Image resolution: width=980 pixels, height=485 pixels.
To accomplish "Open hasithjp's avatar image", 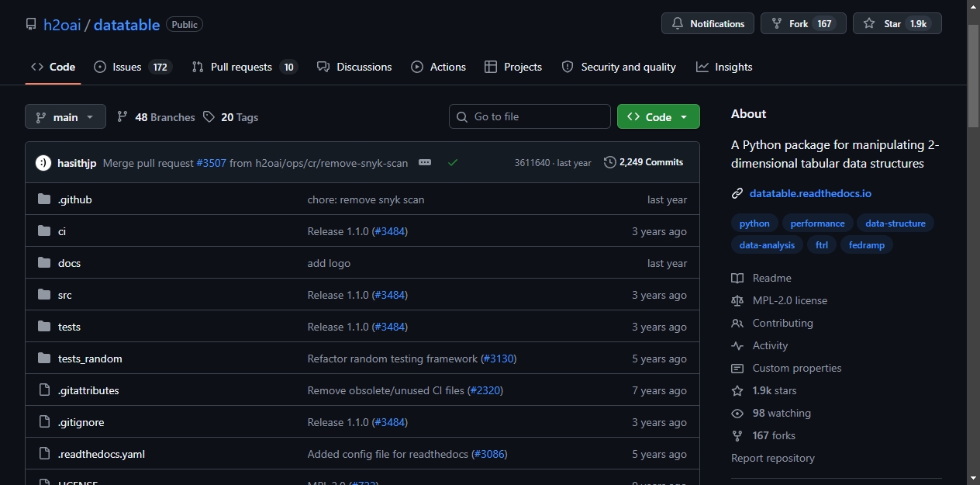I will (43, 163).
